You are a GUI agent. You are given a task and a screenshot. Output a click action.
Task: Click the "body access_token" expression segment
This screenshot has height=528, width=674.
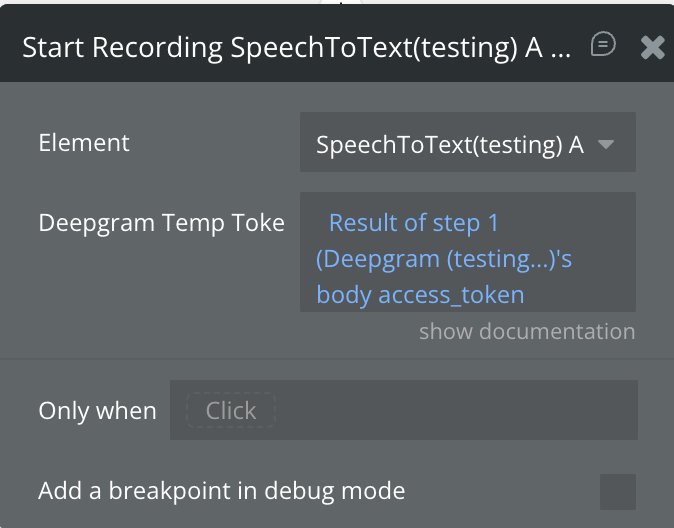[420, 295]
